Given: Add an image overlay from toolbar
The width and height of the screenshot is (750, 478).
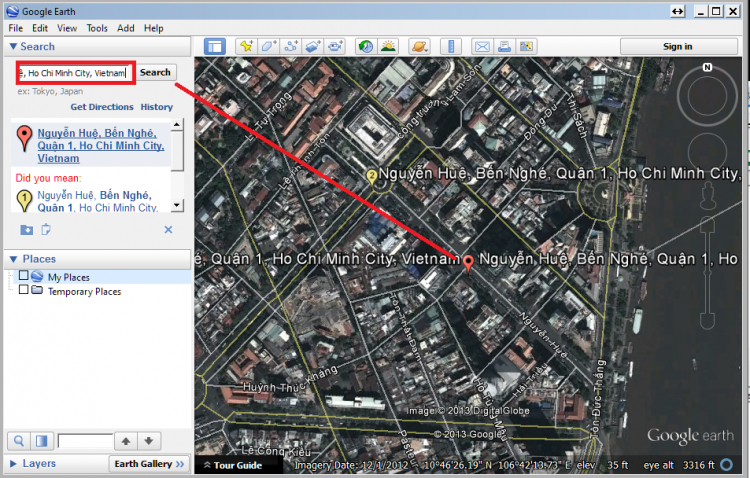Looking at the screenshot, I should point(313,46).
